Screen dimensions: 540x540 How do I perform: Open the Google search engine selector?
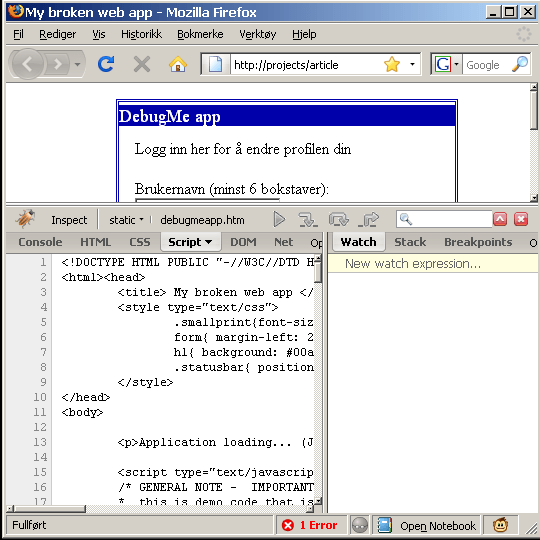[446, 64]
